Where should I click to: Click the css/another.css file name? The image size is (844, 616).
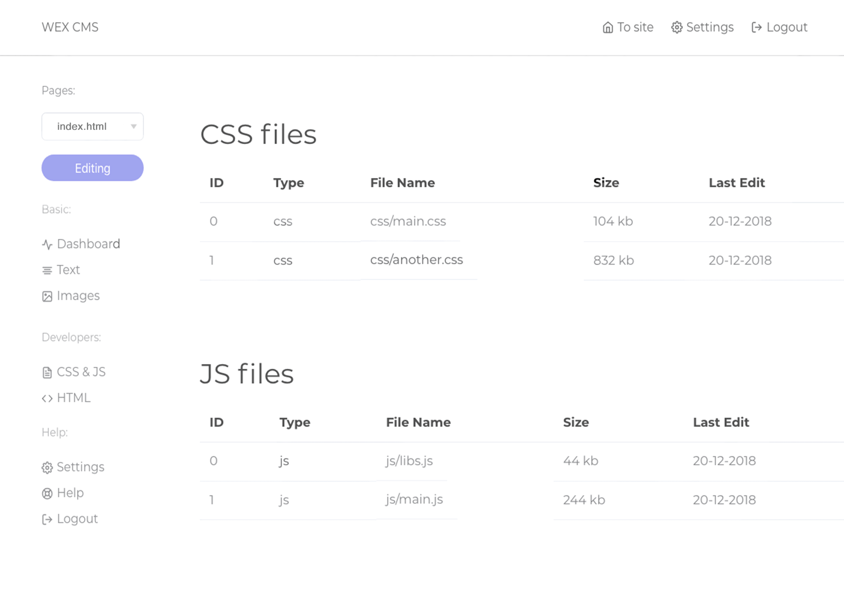tap(416, 260)
